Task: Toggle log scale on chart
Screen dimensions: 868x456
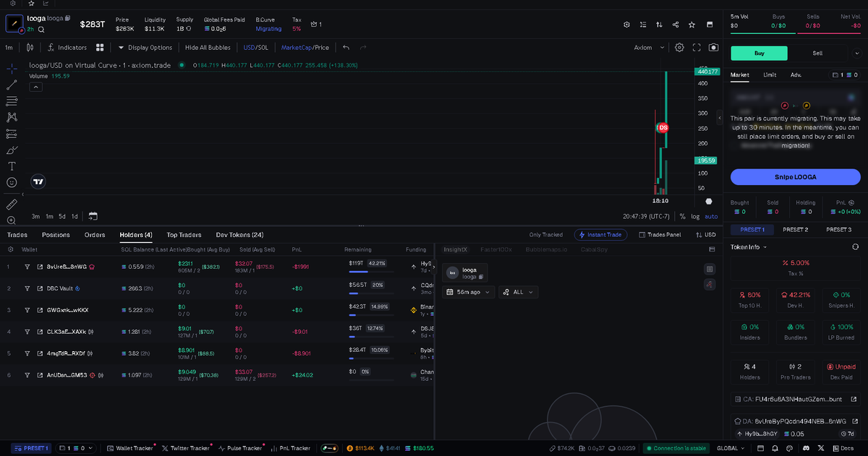Action: point(695,216)
